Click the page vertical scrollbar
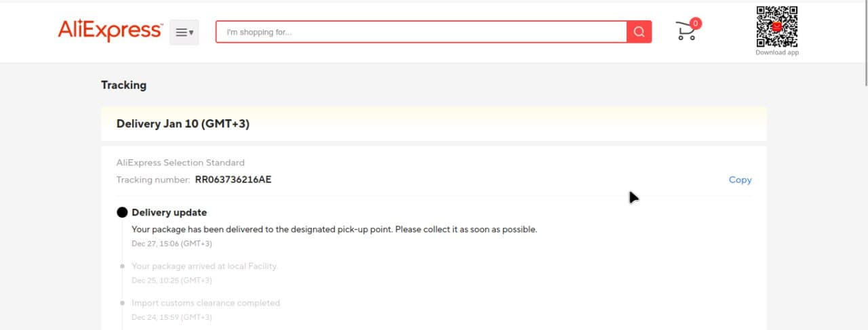Screen dimensions: 868x330 click(x=865, y=44)
